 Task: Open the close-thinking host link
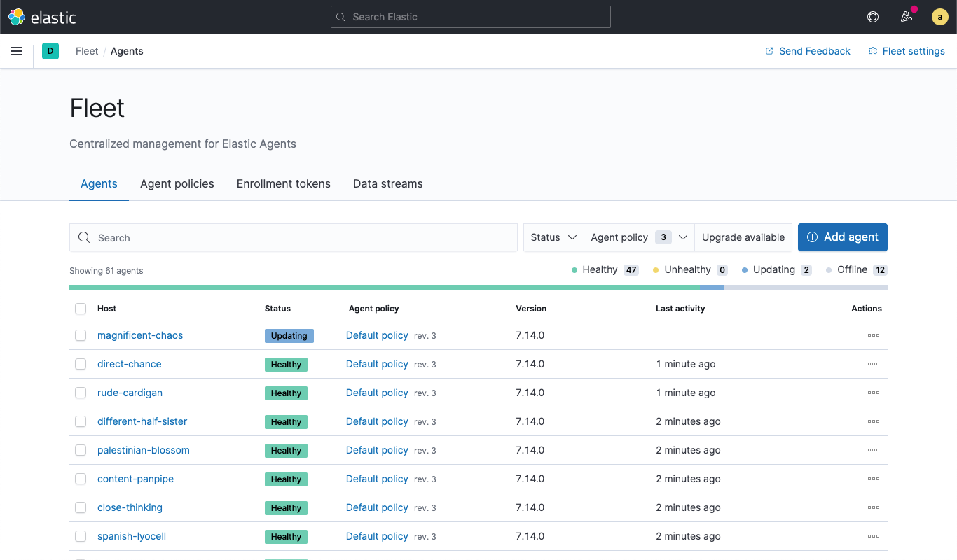click(x=130, y=507)
